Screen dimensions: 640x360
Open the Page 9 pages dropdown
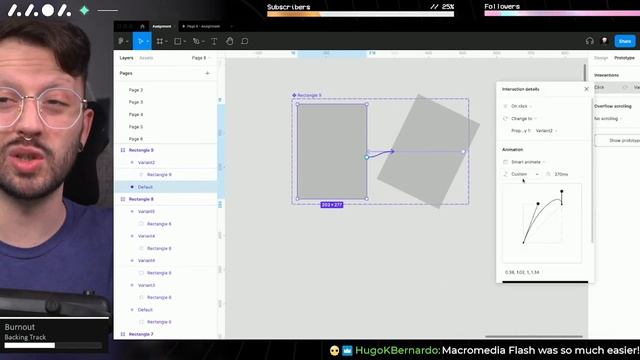pos(201,58)
